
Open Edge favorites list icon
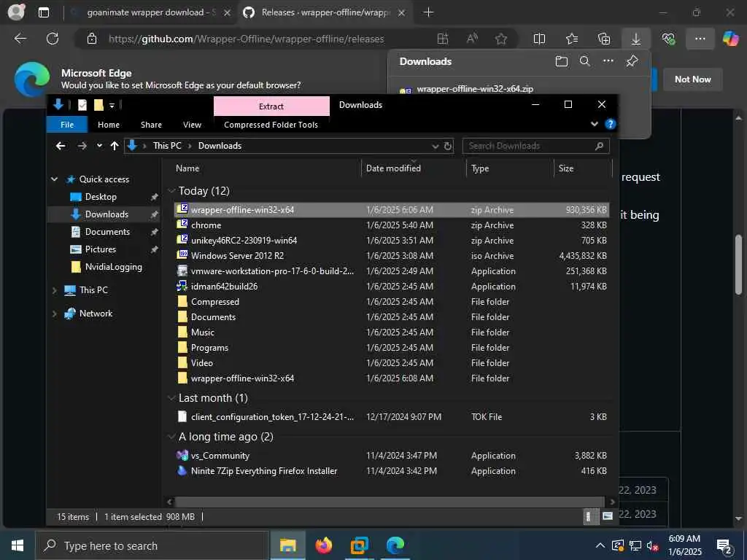tap(572, 39)
